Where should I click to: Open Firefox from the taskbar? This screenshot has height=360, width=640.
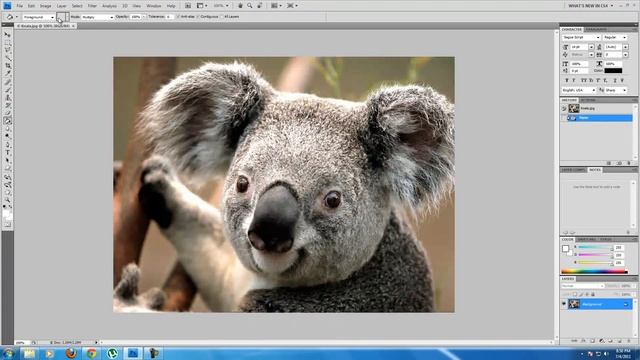coord(71,353)
